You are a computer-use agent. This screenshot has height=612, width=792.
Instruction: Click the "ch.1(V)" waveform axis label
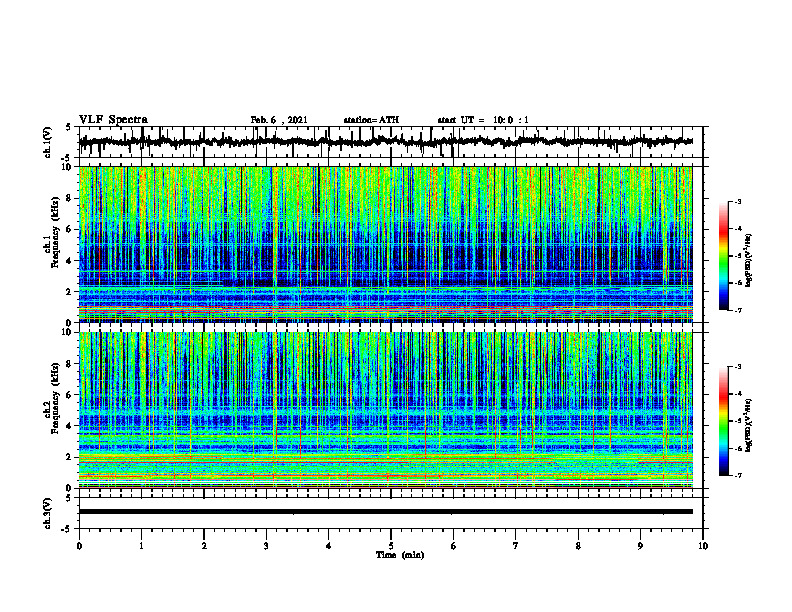point(48,142)
